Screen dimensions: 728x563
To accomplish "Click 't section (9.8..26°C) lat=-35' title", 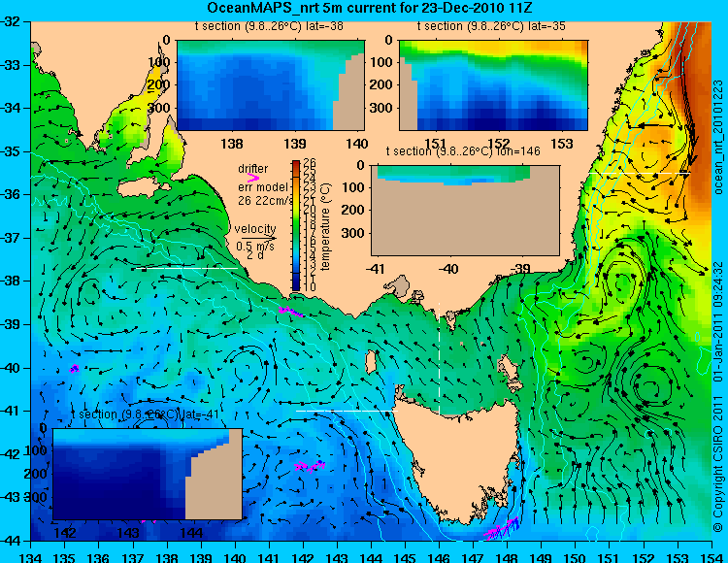I will coord(491,26).
